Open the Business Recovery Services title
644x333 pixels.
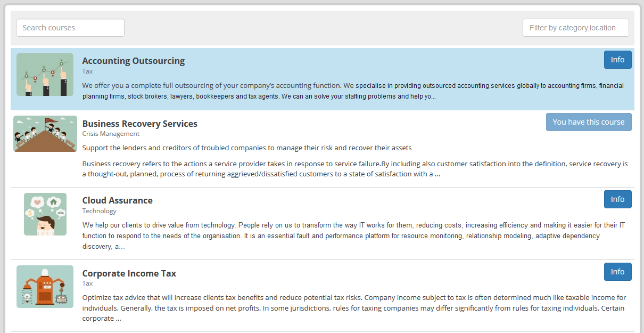(140, 124)
